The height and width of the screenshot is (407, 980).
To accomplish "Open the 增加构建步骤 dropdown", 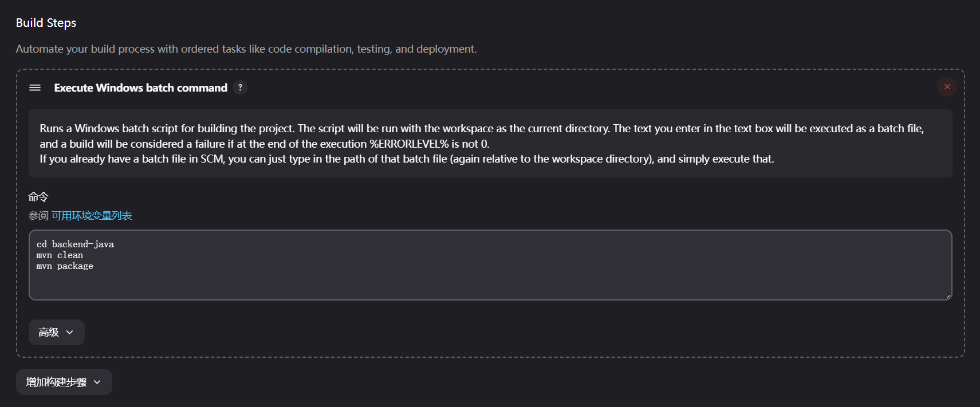I will 64,382.
